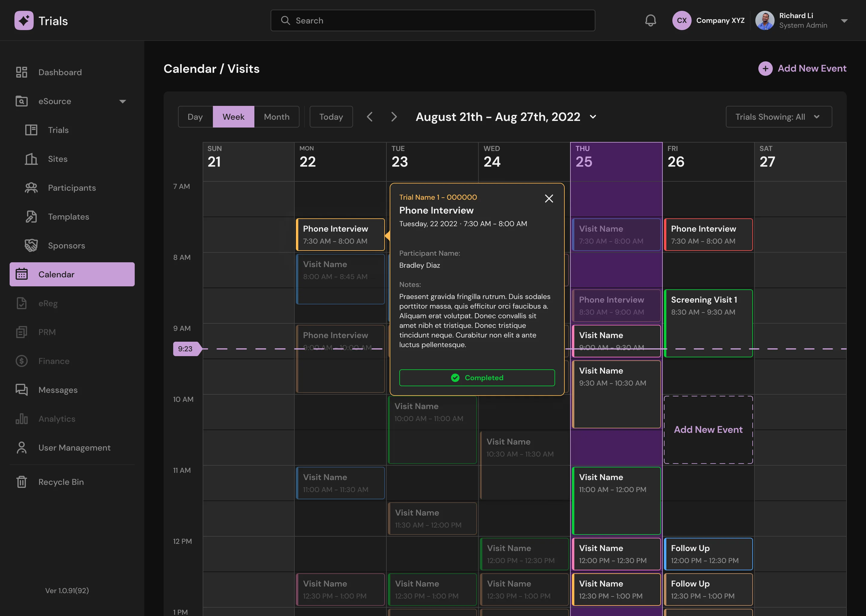
Task: Open the Messages menu item
Action: click(x=72, y=390)
